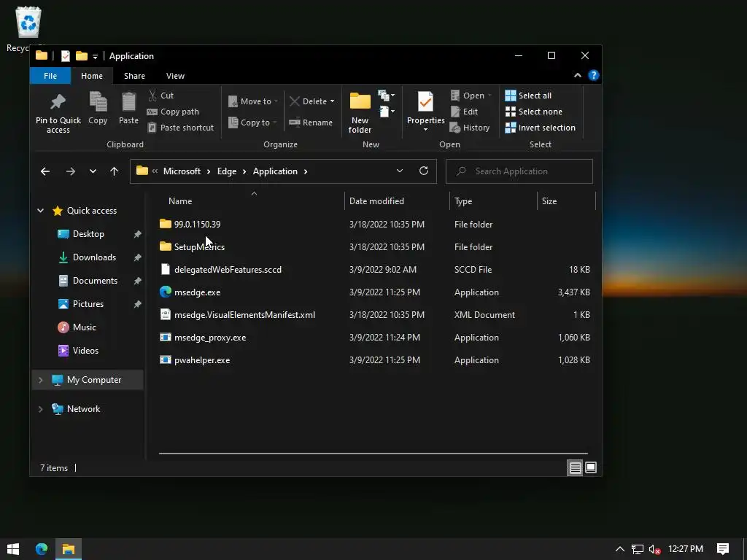Expand the My Computer tree node
The width and height of the screenshot is (747, 560).
coord(41,380)
